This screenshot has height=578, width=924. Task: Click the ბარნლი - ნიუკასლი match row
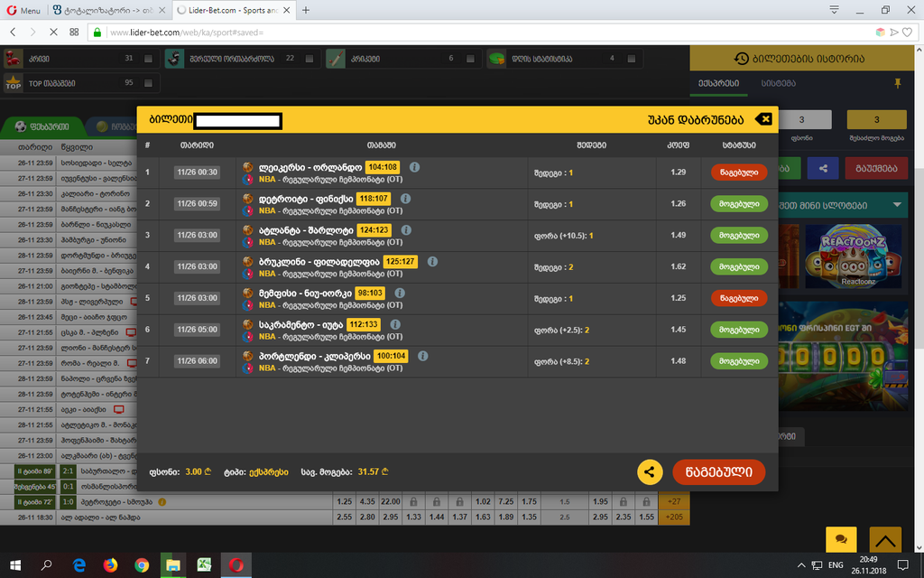[x=69, y=225]
